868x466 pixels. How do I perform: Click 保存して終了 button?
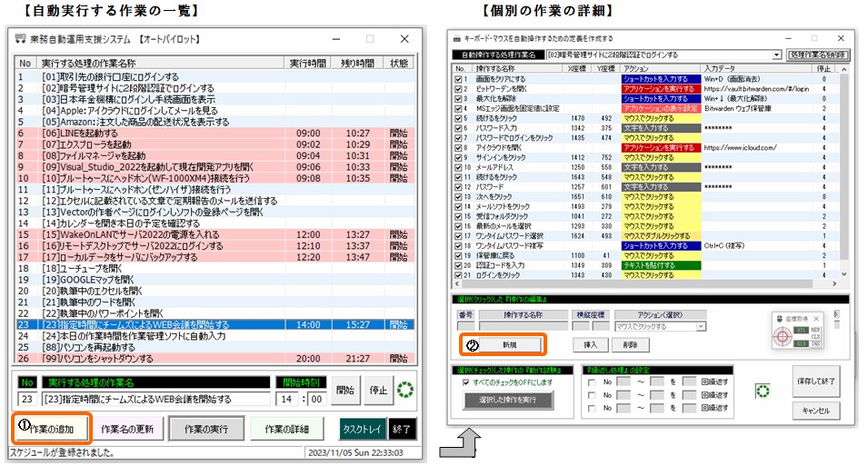click(816, 382)
